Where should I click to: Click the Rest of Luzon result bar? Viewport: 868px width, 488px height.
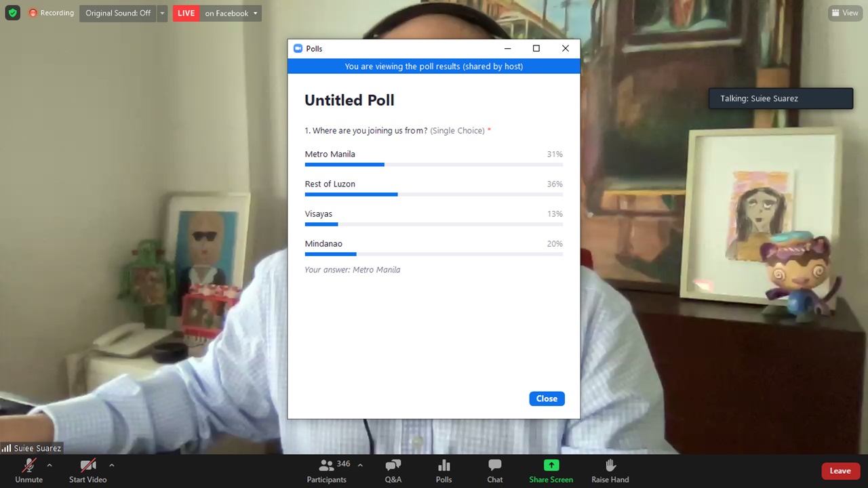pos(434,195)
